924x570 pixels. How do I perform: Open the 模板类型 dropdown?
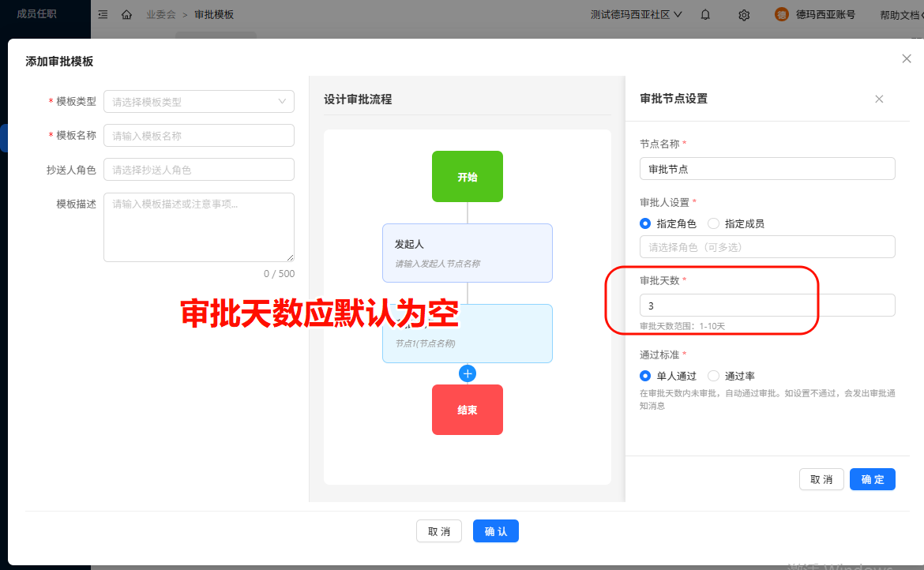click(198, 102)
